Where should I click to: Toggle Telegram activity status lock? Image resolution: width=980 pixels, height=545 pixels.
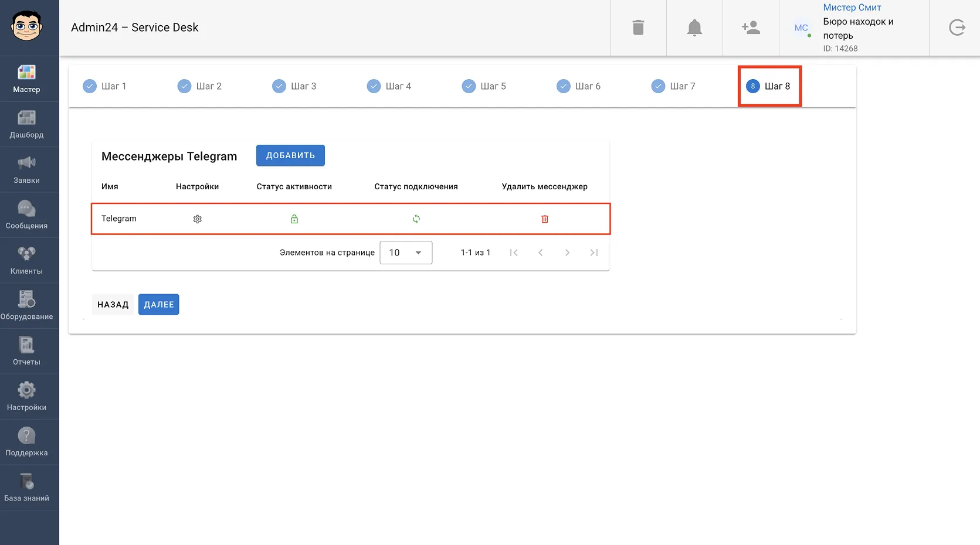294,219
